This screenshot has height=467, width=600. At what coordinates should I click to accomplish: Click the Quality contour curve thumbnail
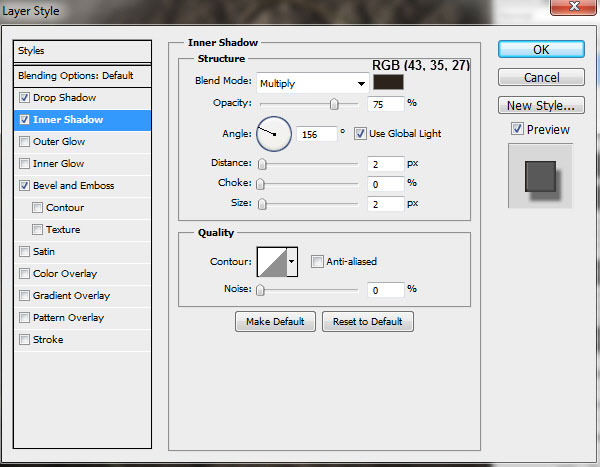(272, 262)
